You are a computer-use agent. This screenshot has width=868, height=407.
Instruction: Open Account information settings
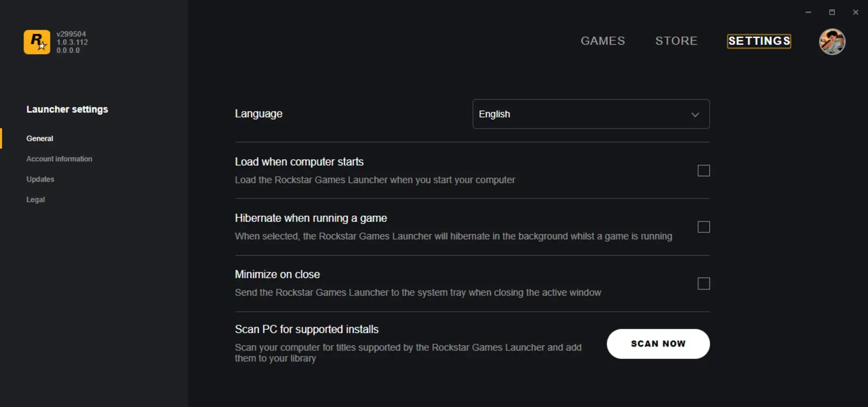[59, 159]
